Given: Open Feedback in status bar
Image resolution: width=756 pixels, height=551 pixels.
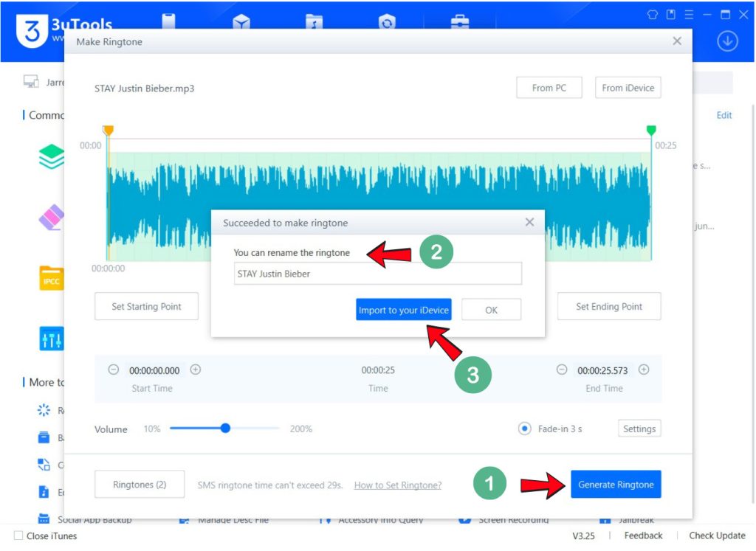Looking at the screenshot, I should coord(643,536).
